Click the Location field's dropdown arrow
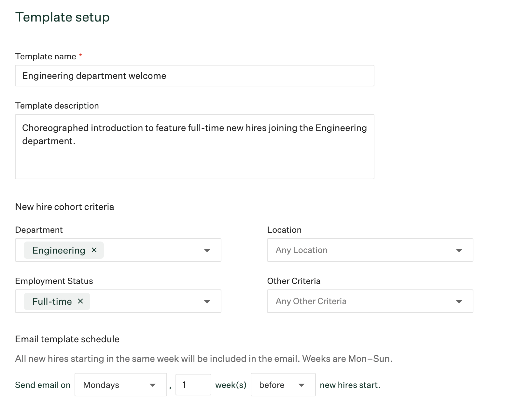Image resolution: width=532 pixels, height=412 pixels. click(459, 250)
